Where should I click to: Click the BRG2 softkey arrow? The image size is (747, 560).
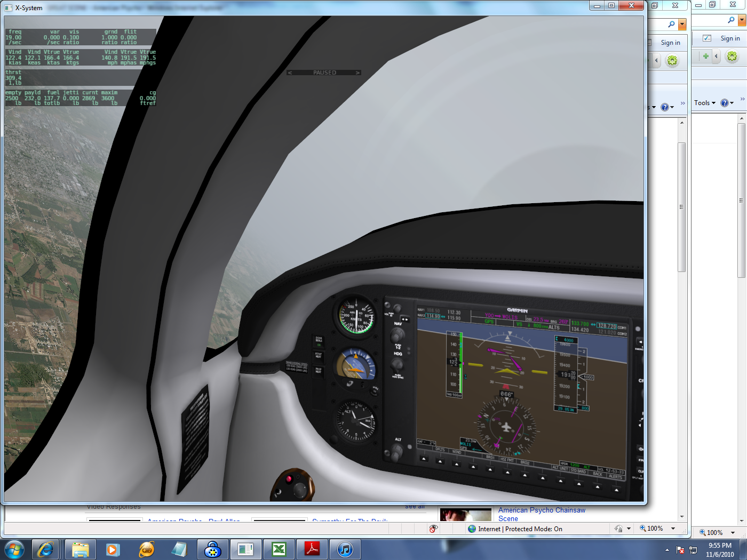pyautogui.click(x=525, y=475)
